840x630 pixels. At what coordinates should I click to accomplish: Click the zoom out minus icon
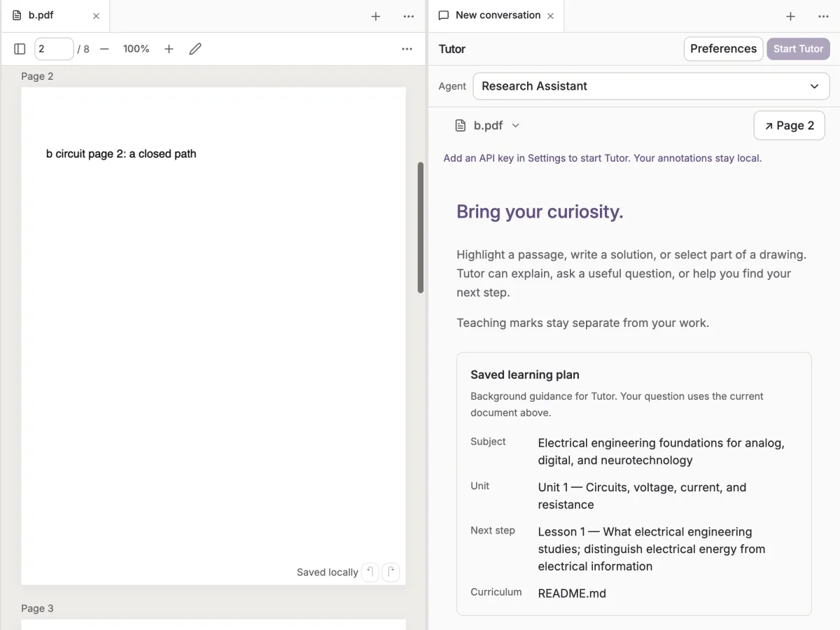104,49
